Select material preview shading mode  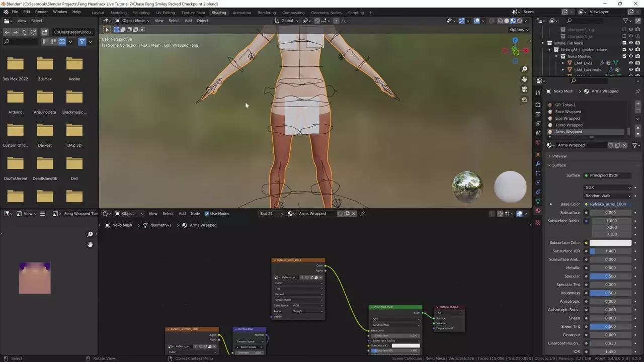pyautogui.click(x=513, y=21)
